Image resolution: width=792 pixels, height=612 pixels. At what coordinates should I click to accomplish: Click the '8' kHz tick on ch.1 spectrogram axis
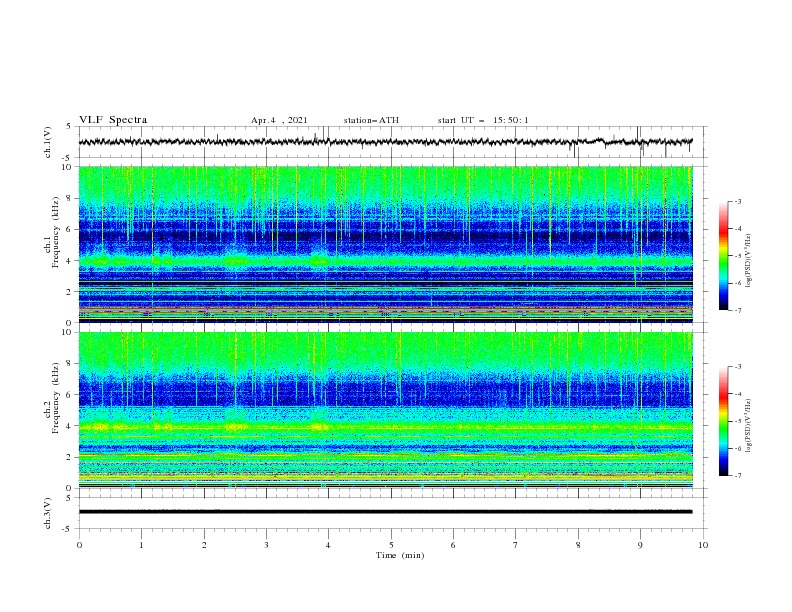click(x=70, y=198)
